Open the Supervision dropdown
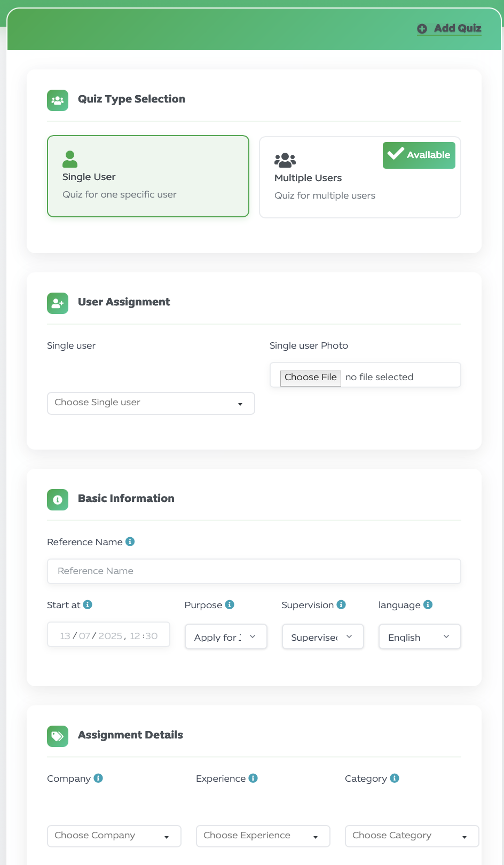Viewport: 504px width, 865px height. [322, 636]
